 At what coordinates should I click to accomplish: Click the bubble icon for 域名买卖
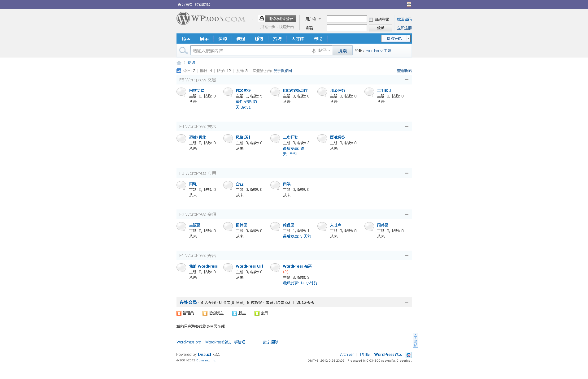[x=228, y=92]
